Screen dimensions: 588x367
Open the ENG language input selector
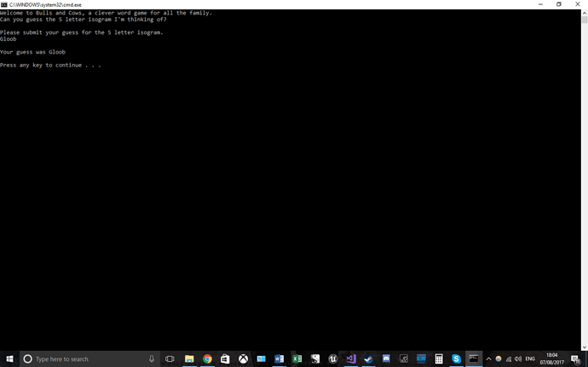tap(530, 358)
